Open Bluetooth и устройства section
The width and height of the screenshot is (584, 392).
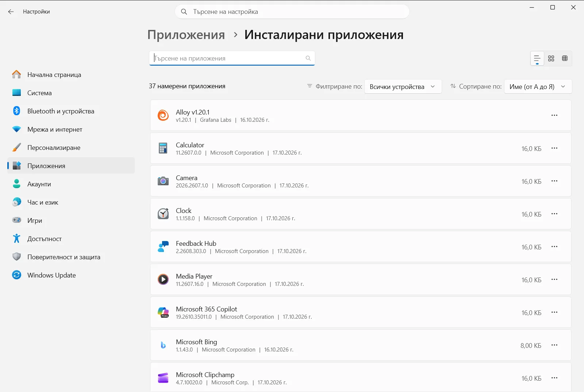click(71, 111)
